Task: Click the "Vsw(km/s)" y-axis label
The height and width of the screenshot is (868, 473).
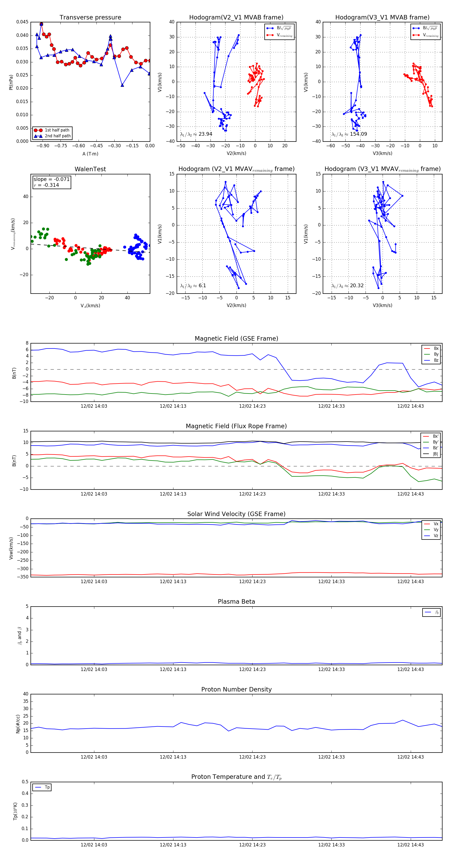Action: coord(11,548)
